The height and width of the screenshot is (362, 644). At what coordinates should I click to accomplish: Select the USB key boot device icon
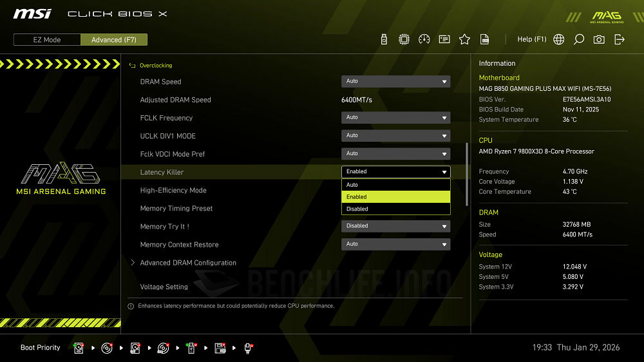tap(191, 348)
